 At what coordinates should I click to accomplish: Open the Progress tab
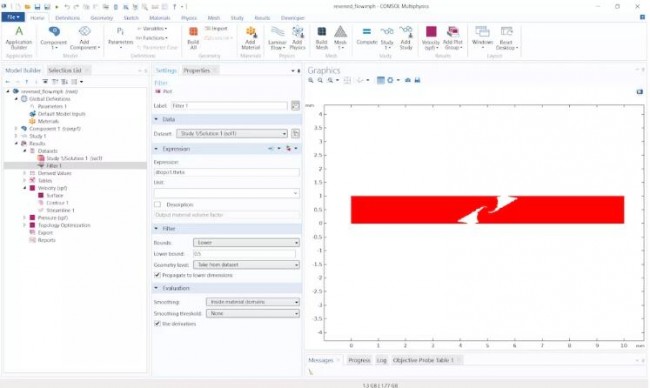coord(359,360)
